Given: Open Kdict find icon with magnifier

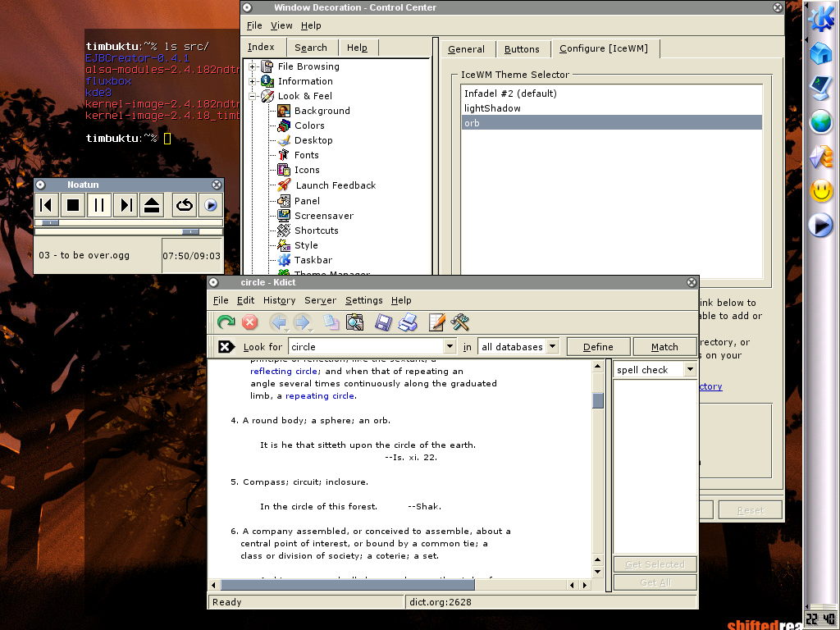Looking at the screenshot, I should click(x=354, y=322).
